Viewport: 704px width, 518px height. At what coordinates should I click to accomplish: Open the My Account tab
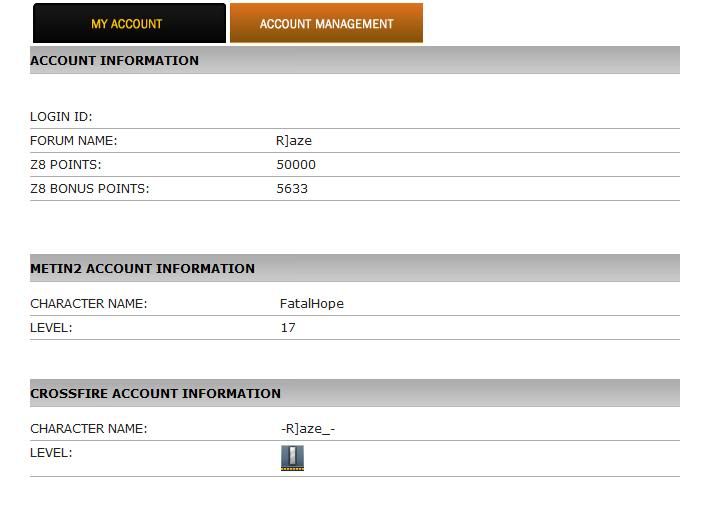(128, 24)
